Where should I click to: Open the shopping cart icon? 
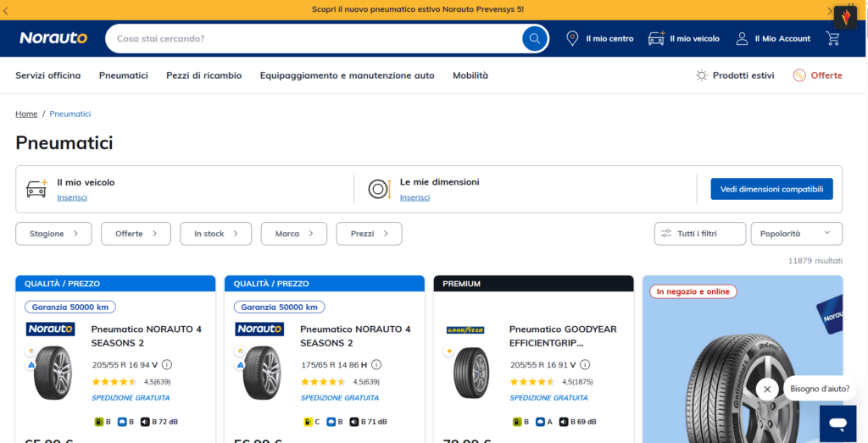click(x=832, y=38)
